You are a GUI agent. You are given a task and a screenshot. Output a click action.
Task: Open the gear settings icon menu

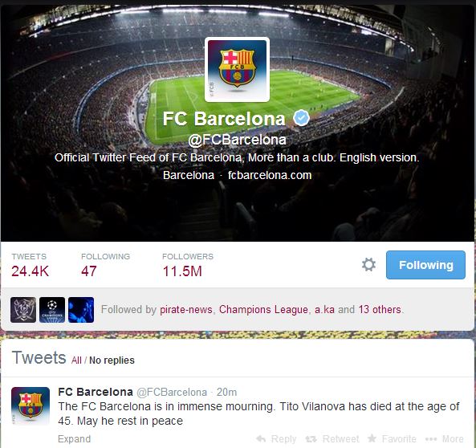pyautogui.click(x=368, y=265)
